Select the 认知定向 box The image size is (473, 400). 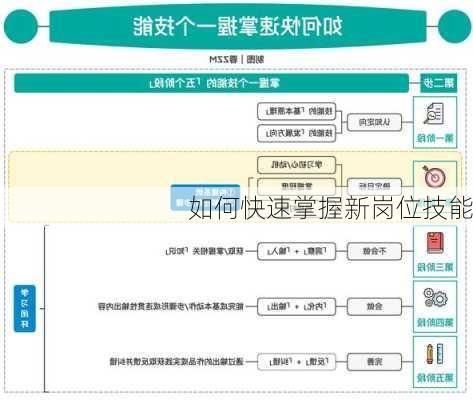(374, 122)
